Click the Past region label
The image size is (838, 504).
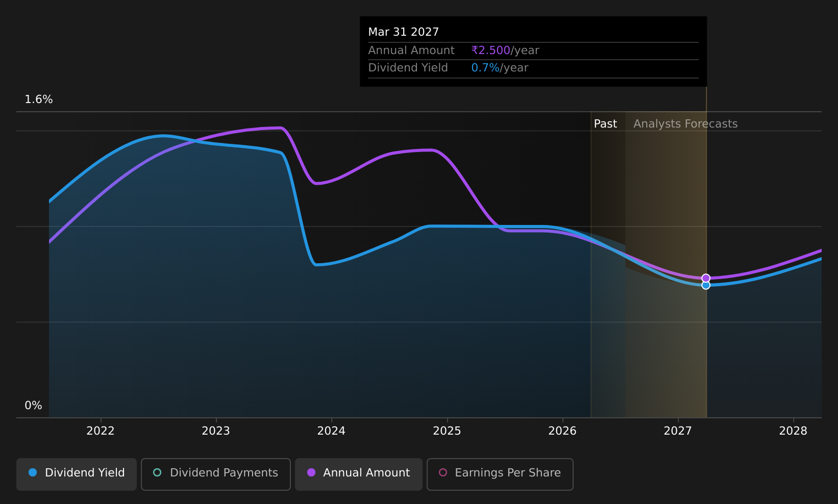tap(605, 124)
